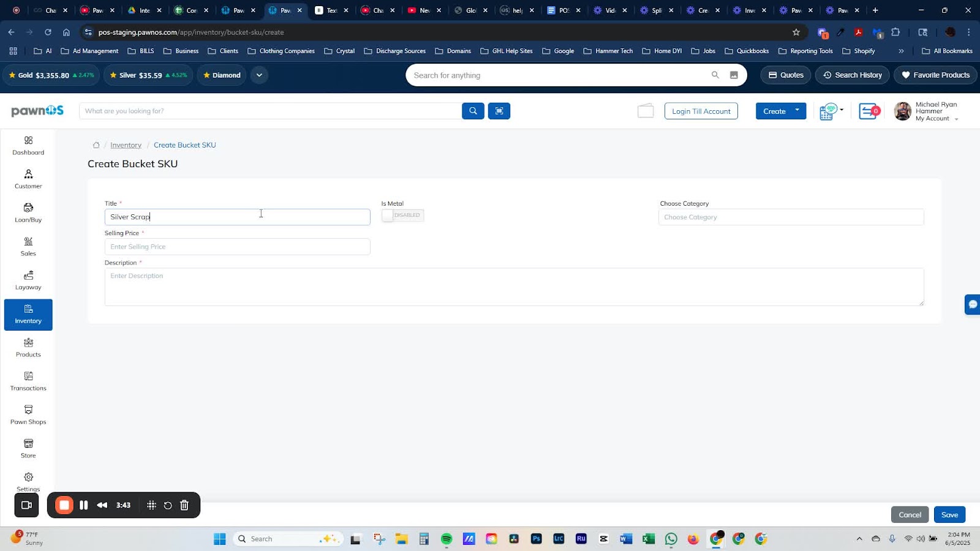Open the Shopify bookmark folder
The height and width of the screenshot is (551, 980).
pyautogui.click(x=858, y=51)
